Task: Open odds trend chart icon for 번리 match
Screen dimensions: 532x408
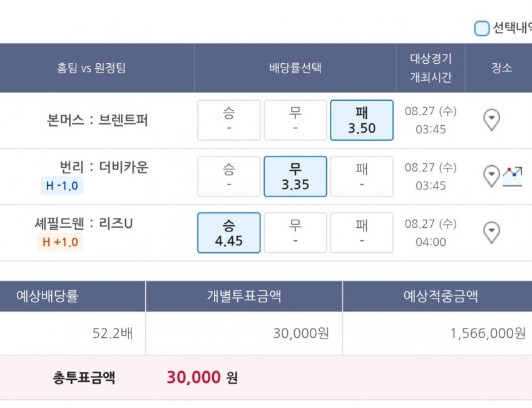Action: pos(513,176)
